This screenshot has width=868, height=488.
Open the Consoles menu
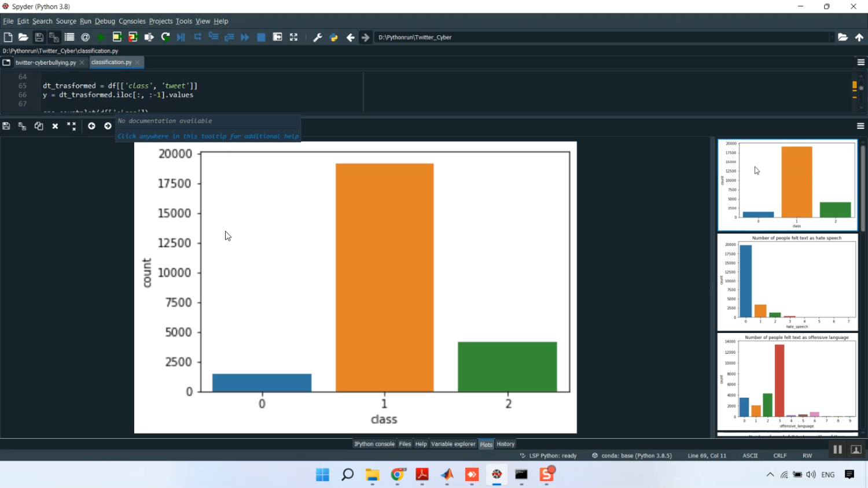[x=132, y=21]
